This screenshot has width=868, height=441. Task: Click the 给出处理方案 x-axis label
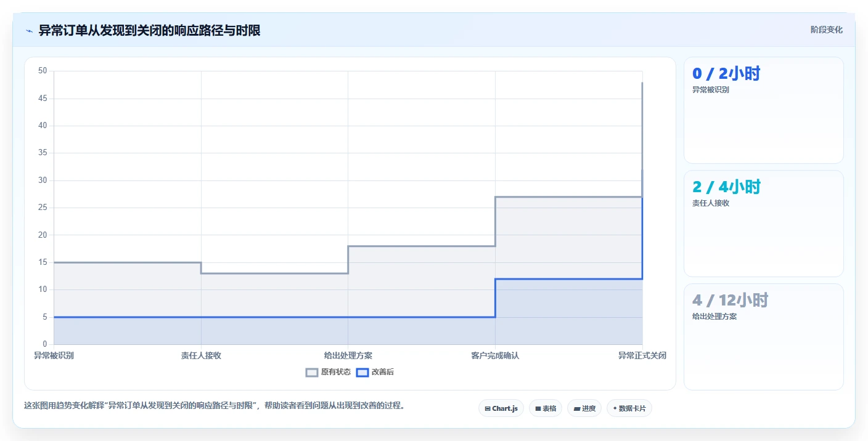(x=348, y=355)
